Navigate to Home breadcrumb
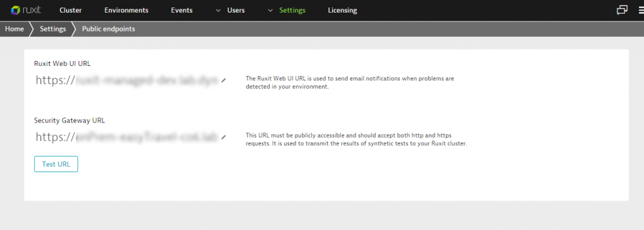644x230 pixels. coord(14,29)
